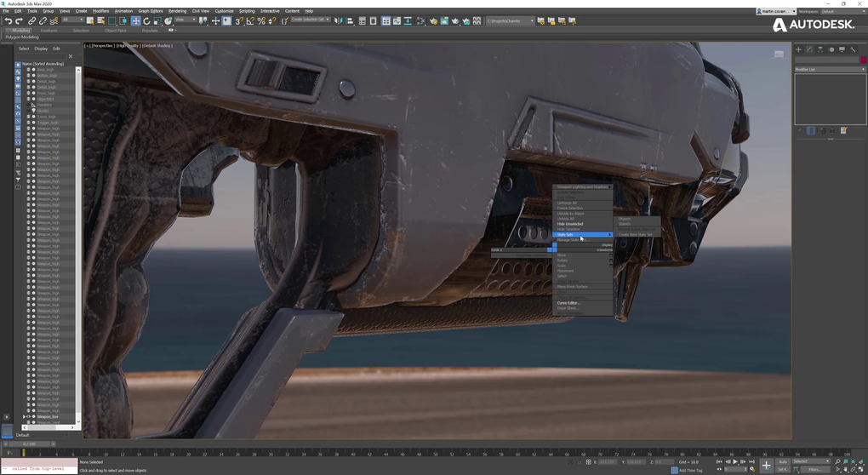Open the Utilities wrench tab in command panel
868x475 pixels.
click(853, 50)
